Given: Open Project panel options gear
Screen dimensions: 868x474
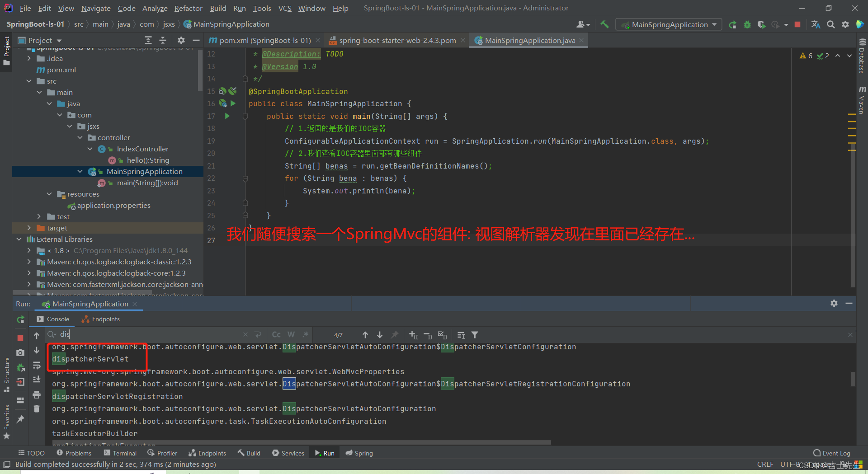Looking at the screenshot, I should [x=181, y=40].
